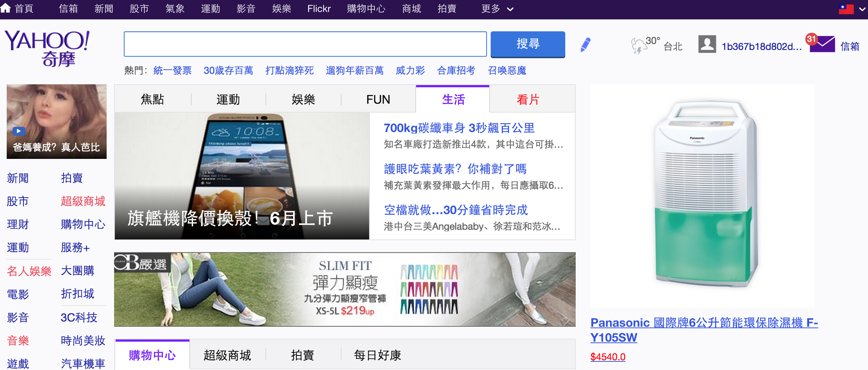Image resolution: width=868 pixels, height=370 pixels.
Task: Click sidebar link 超級商城
Action: pos(83,201)
